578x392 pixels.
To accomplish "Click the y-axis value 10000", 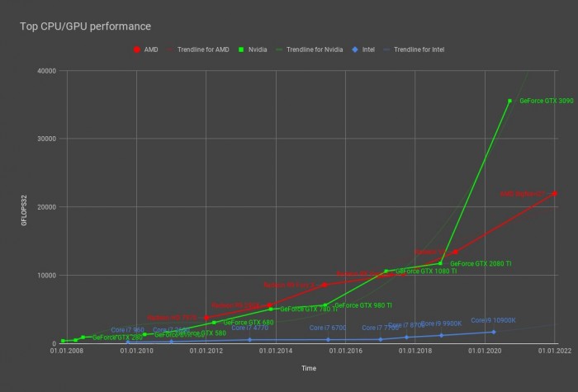I will click(x=47, y=275).
